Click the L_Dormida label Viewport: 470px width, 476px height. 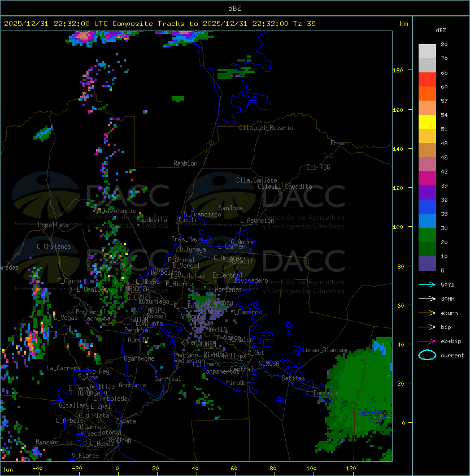tap(321, 393)
